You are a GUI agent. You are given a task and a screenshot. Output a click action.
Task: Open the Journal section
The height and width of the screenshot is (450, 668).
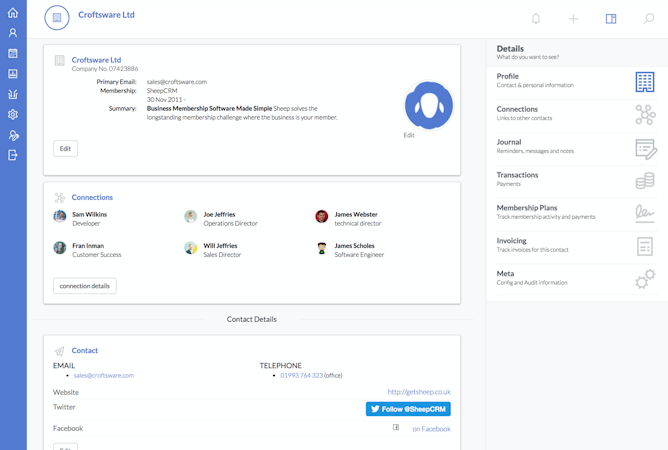577,147
